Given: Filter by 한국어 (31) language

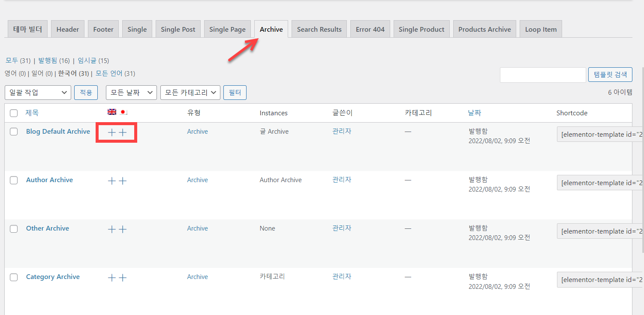Looking at the screenshot, I should tap(73, 73).
